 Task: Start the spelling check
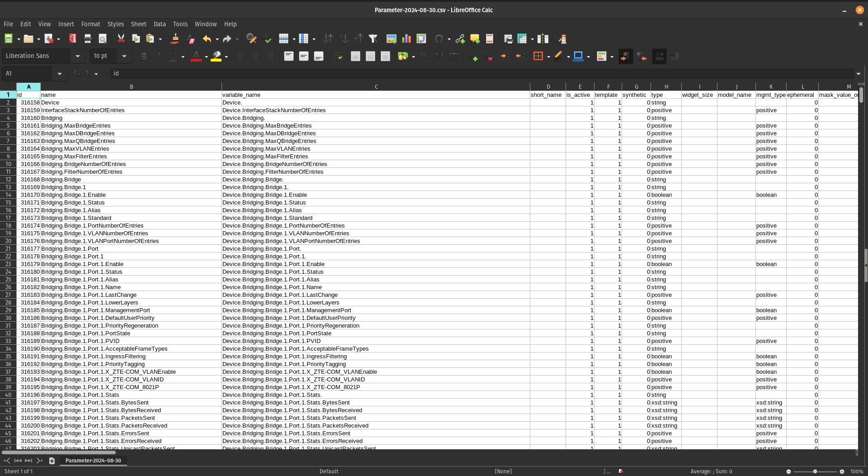point(267,39)
